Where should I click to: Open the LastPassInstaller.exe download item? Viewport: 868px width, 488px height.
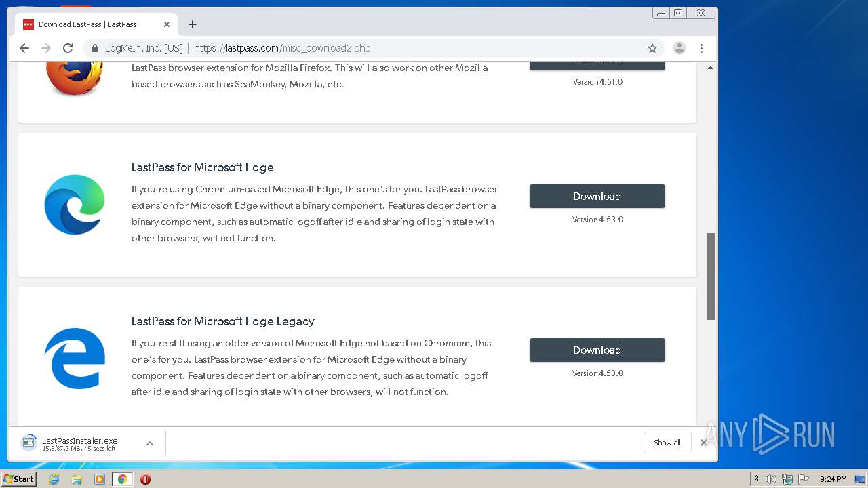coord(79,443)
